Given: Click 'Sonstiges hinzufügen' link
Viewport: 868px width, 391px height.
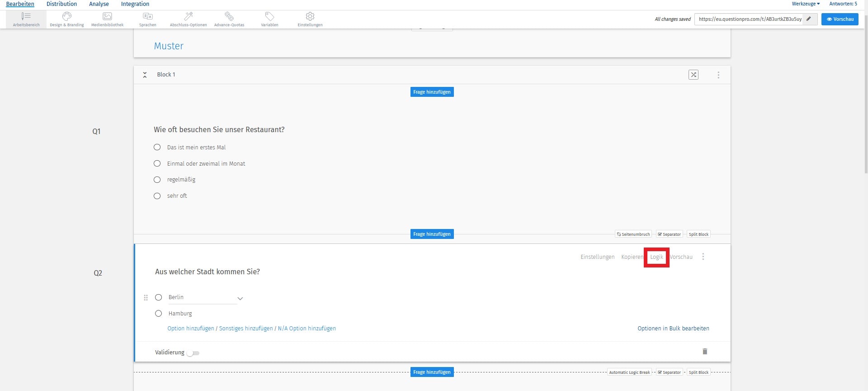Looking at the screenshot, I should pos(246,329).
